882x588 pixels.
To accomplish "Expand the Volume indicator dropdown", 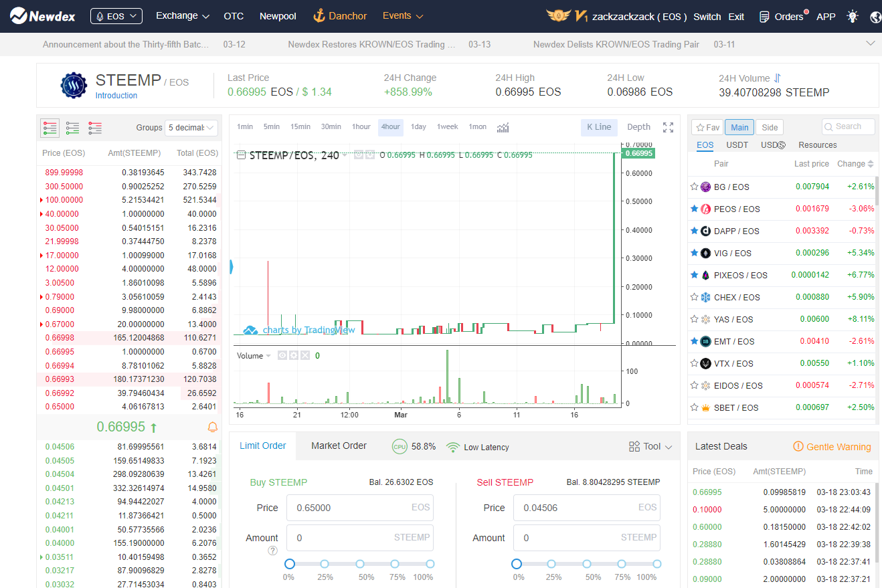I will (x=268, y=356).
